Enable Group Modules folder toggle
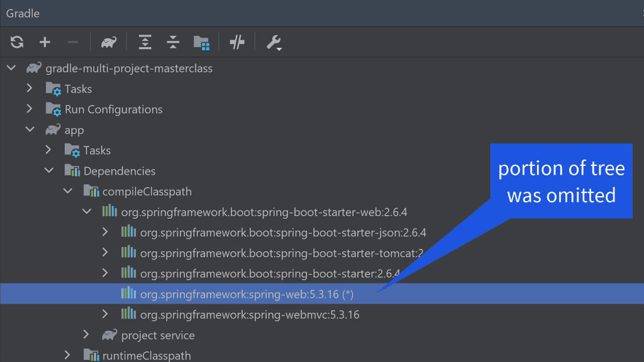Image resolution: width=644 pixels, height=362 pixels. click(x=203, y=42)
